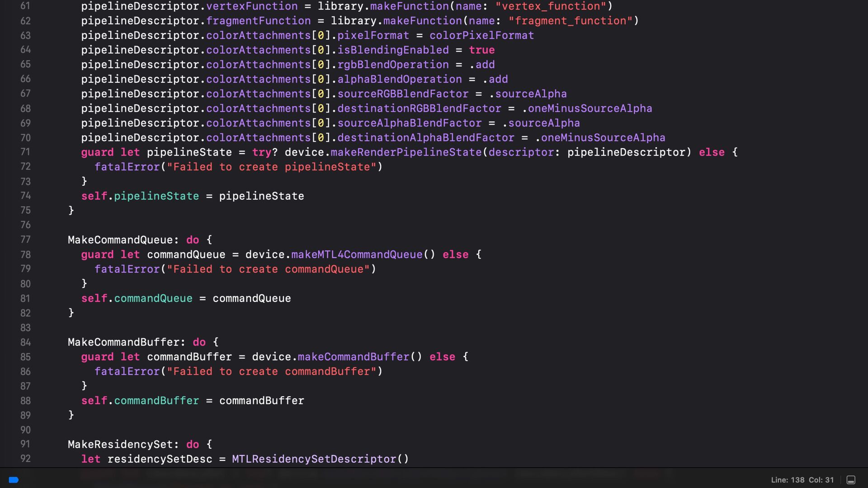Click the isBlendingEnabled property name
868x488 pixels.
pos(393,50)
